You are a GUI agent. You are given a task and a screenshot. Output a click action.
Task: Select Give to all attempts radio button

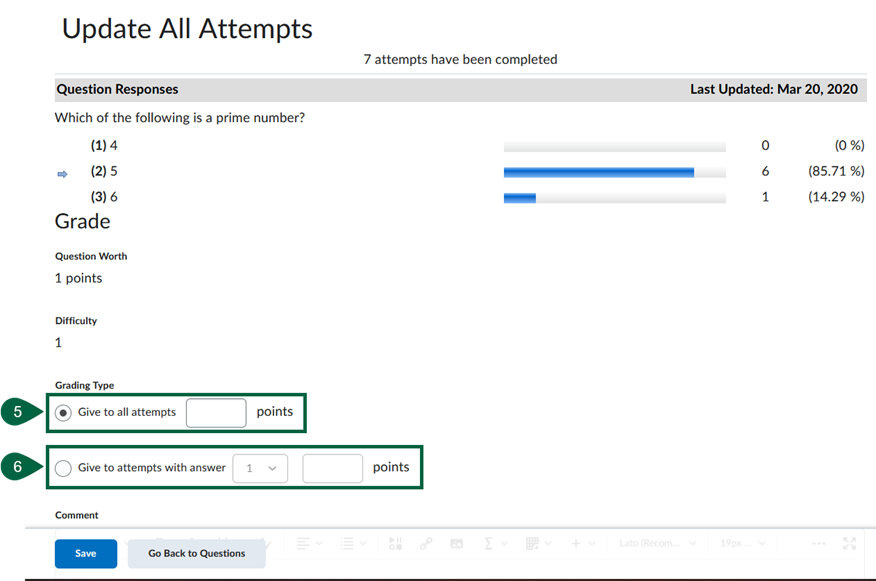tap(64, 412)
